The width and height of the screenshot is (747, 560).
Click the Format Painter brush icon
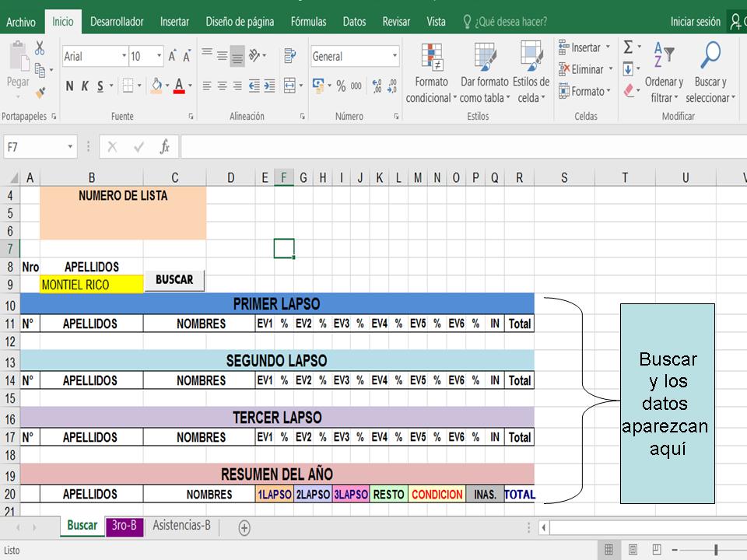[x=40, y=93]
